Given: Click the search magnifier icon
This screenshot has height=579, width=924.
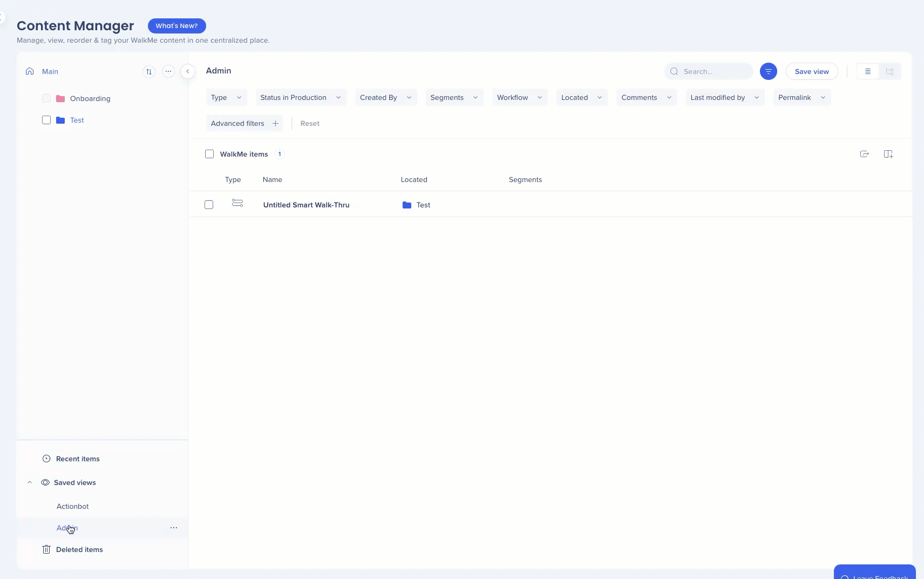Looking at the screenshot, I should [x=674, y=71].
